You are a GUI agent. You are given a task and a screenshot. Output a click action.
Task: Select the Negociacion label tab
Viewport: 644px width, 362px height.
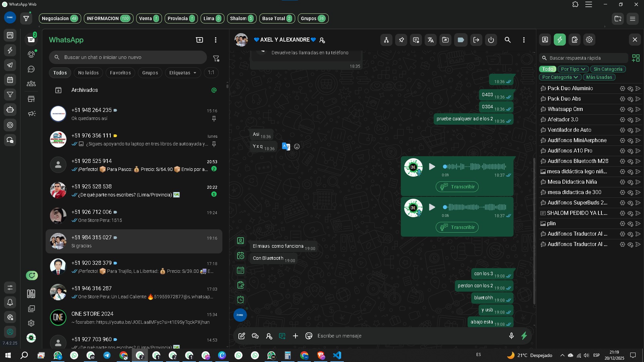click(60, 18)
